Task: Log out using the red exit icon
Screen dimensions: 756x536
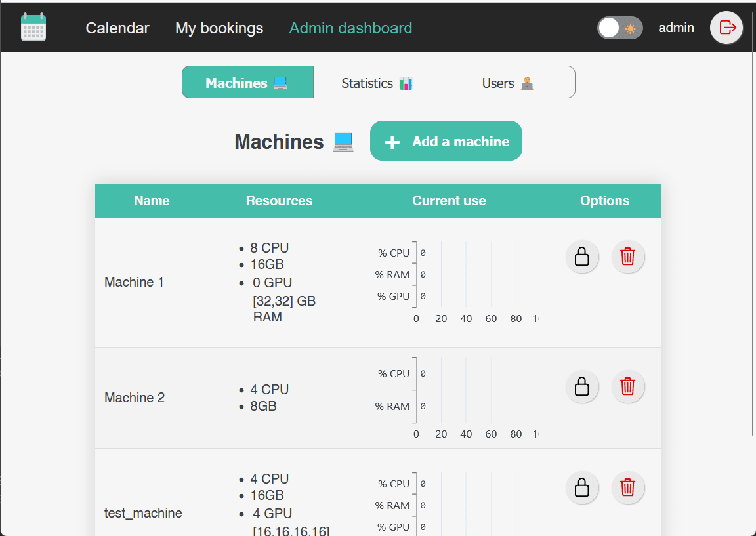Action: (726, 28)
